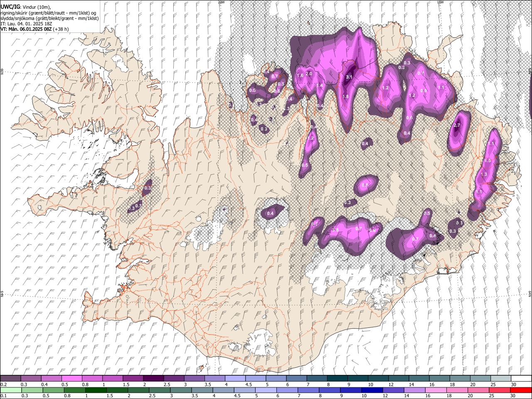
Task: Click the '0.2' label under the upper scale
Action: [x=3, y=384]
